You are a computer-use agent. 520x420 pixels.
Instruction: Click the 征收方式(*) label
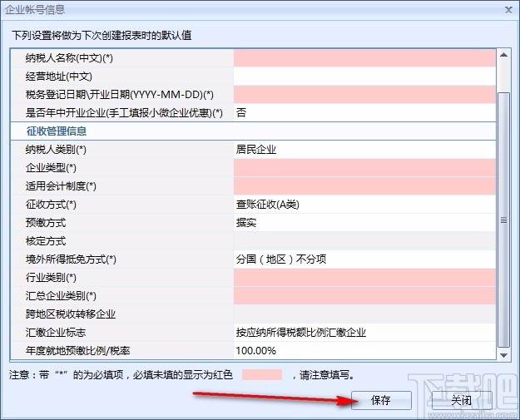[51, 205]
